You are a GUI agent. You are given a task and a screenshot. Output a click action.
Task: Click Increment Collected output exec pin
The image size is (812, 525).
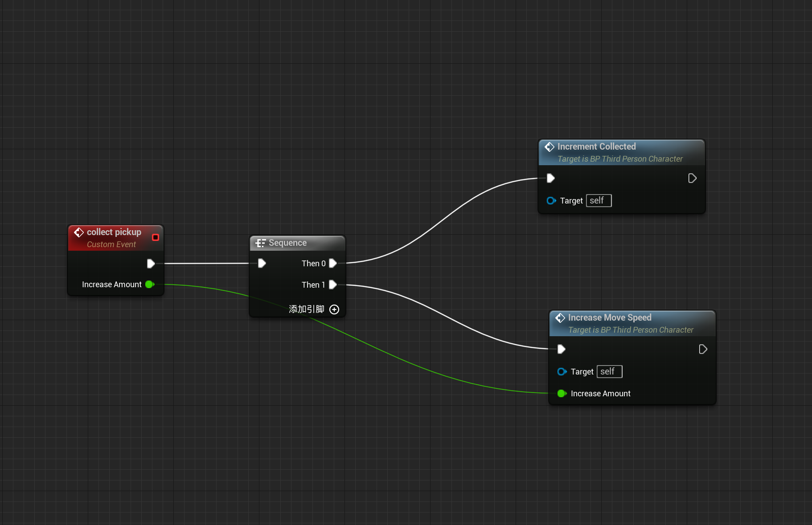click(692, 179)
